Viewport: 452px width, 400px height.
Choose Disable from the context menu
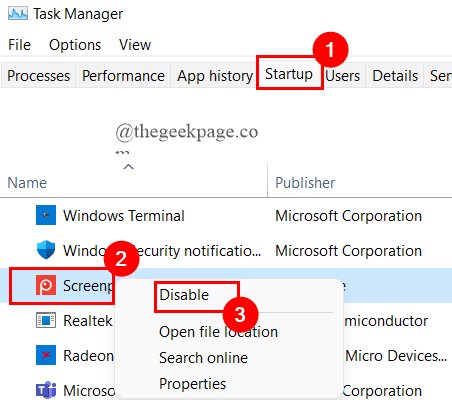click(184, 295)
